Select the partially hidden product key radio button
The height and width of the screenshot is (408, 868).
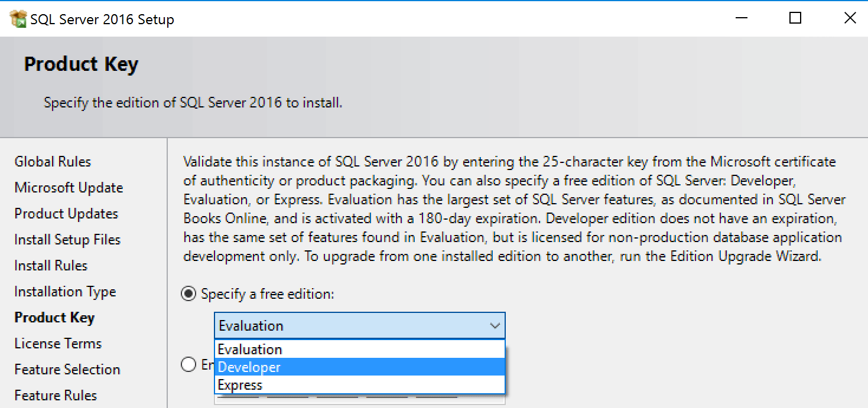[188, 365]
